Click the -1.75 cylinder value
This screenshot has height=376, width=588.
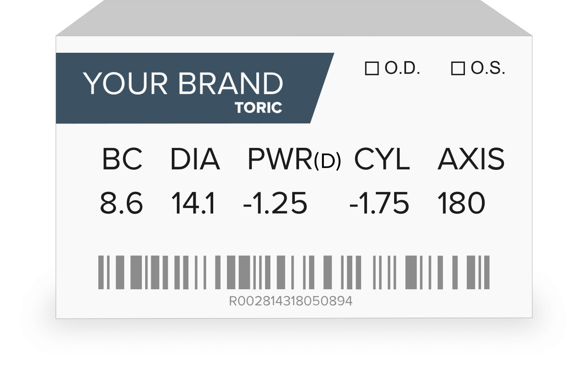(379, 204)
